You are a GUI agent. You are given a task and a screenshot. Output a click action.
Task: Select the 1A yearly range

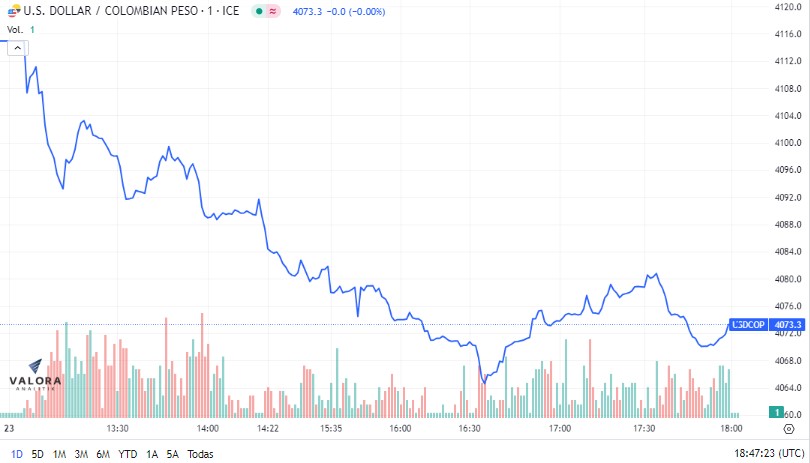pyautogui.click(x=151, y=454)
